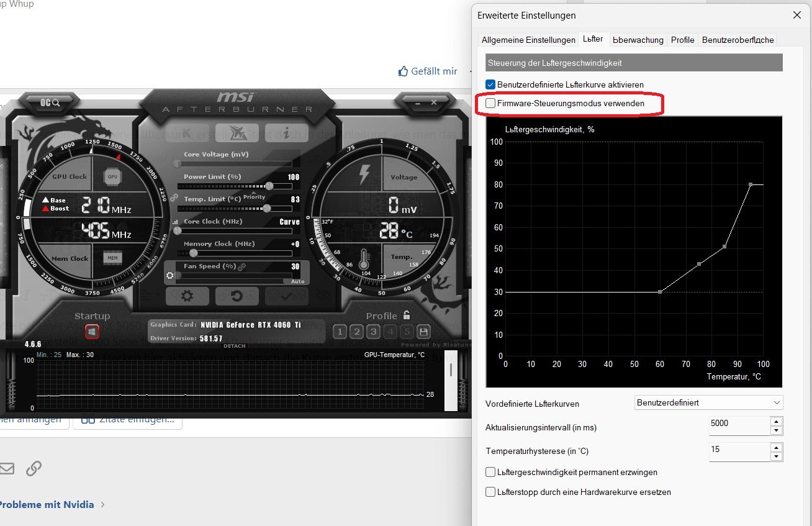Increase Aktualisierungsintervall with up arrow

tap(776, 420)
